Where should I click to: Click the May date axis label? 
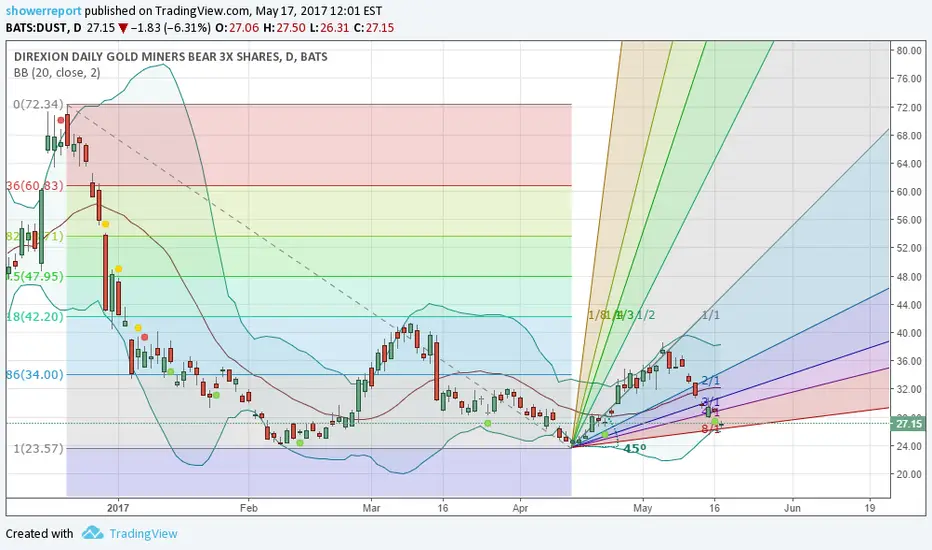pyautogui.click(x=643, y=508)
